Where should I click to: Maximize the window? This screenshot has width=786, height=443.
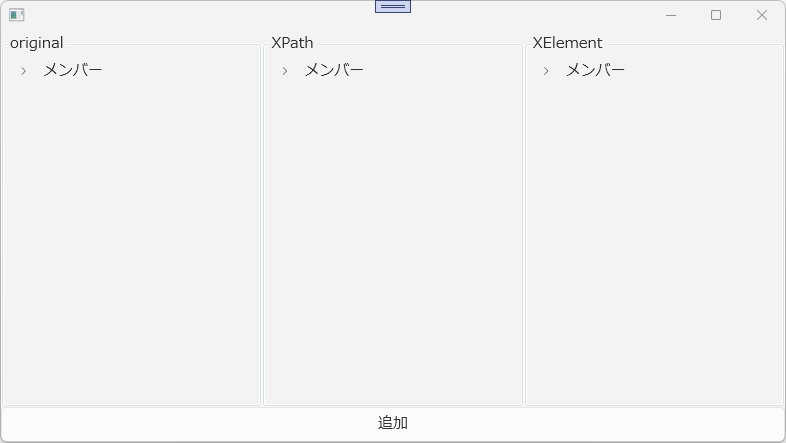716,16
